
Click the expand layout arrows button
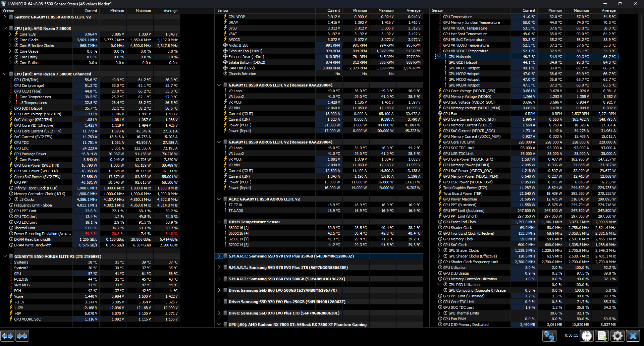click(x=7, y=336)
